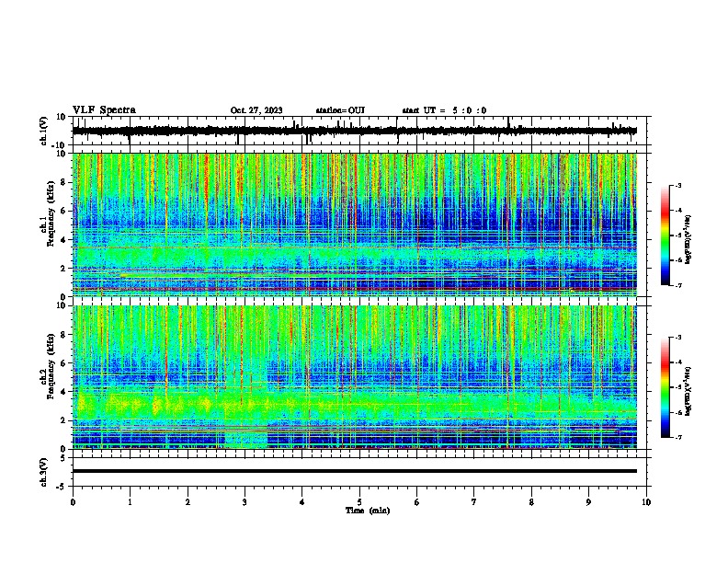Viewport: 728px width, 563px height.
Task: Click time-axis tick label "1"
Action: (130, 502)
